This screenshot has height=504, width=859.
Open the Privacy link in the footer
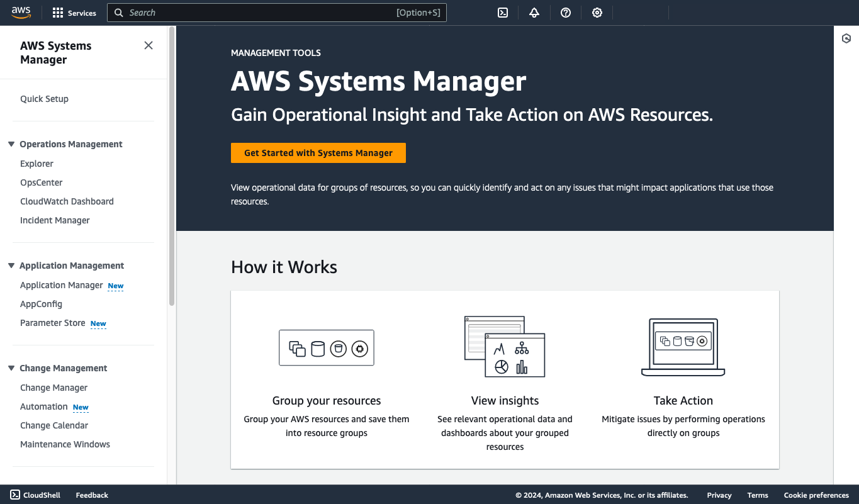point(719,495)
